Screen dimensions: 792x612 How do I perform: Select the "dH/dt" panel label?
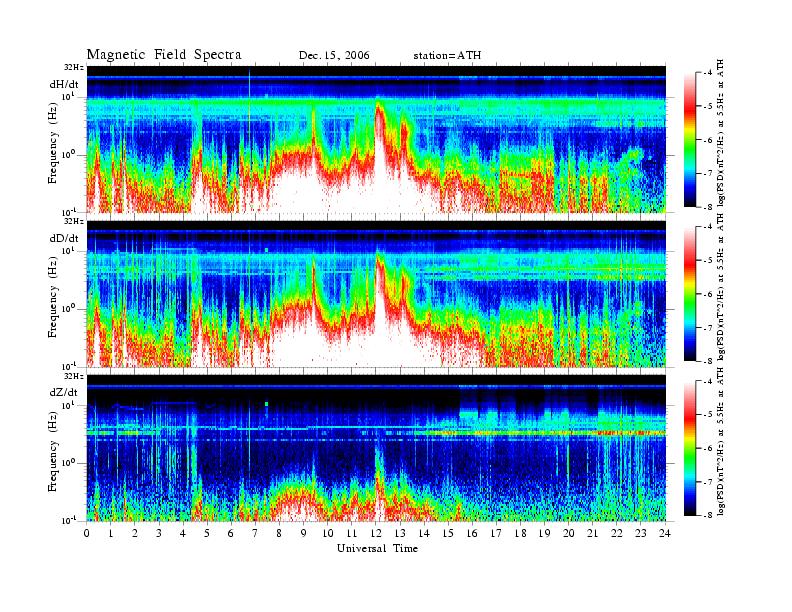[64, 85]
